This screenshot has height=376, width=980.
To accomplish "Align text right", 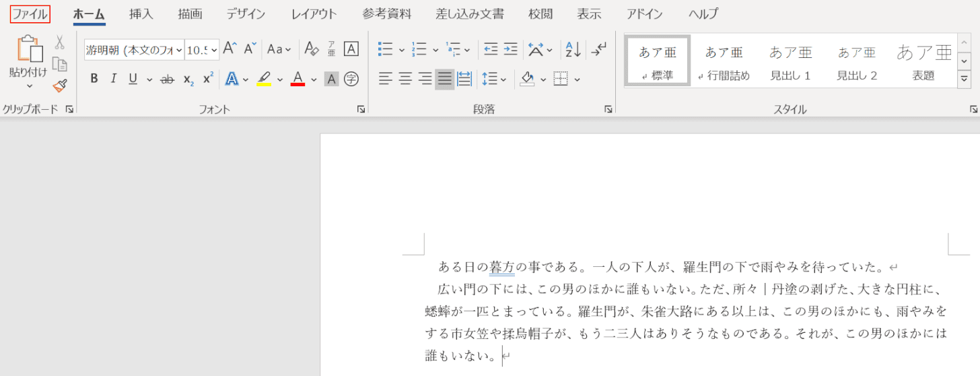I will pos(425,79).
